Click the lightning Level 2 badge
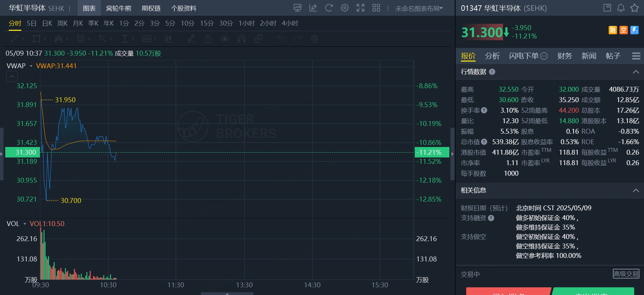The image size is (644, 295). pyautogui.click(x=635, y=30)
